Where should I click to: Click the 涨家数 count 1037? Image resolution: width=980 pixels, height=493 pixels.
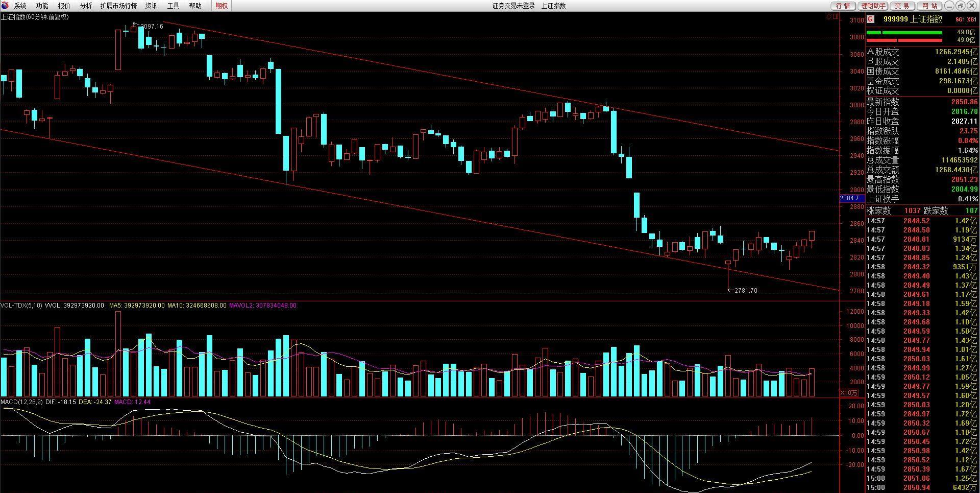(x=913, y=210)
